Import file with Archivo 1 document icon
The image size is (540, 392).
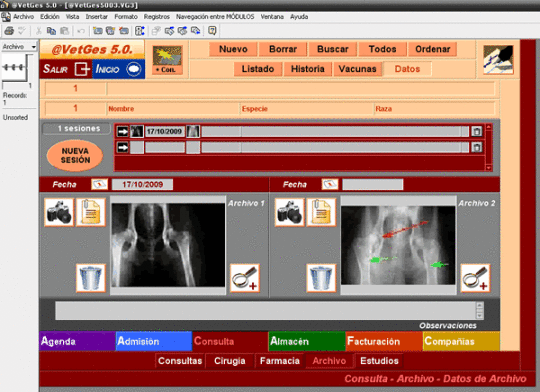pyautogui.click(x=91, y=212)
